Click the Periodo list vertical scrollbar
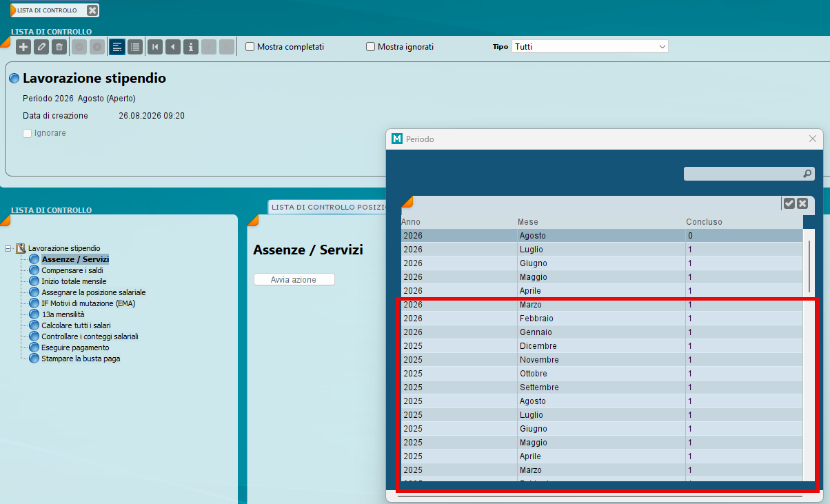The image size is (830, 504). click(810, 265)
